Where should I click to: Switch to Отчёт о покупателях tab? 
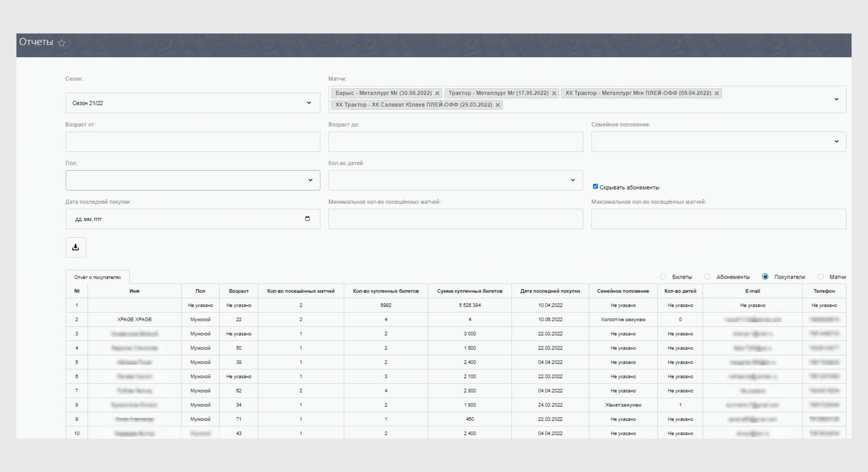click(x=97, y=277)
